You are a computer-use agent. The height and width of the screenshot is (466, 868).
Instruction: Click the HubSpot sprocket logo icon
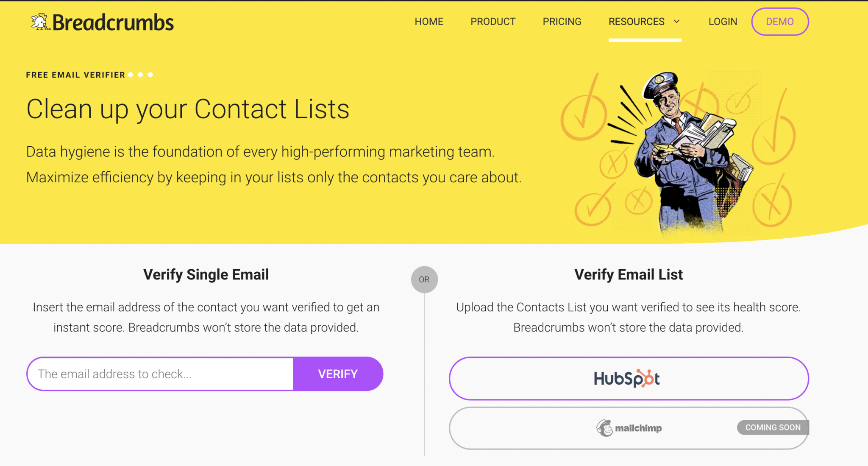point(647,378)
